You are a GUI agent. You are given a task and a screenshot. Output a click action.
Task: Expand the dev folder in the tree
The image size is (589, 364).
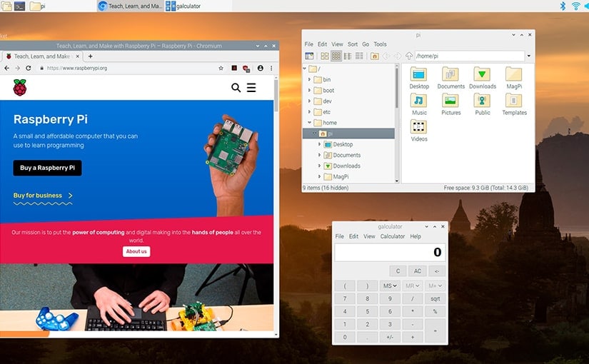pos(310,101)
